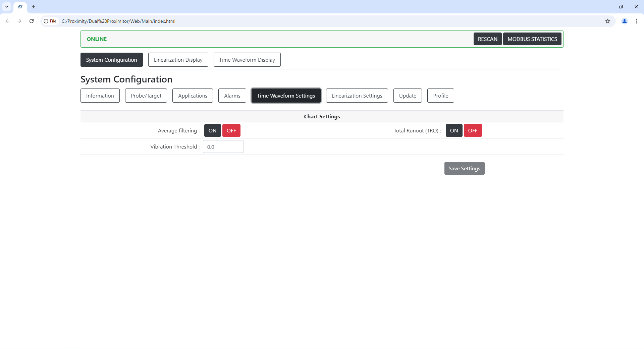Click the Chart Settings header
The height and width of the screenshot is (349, 644).
click(322, 116)
